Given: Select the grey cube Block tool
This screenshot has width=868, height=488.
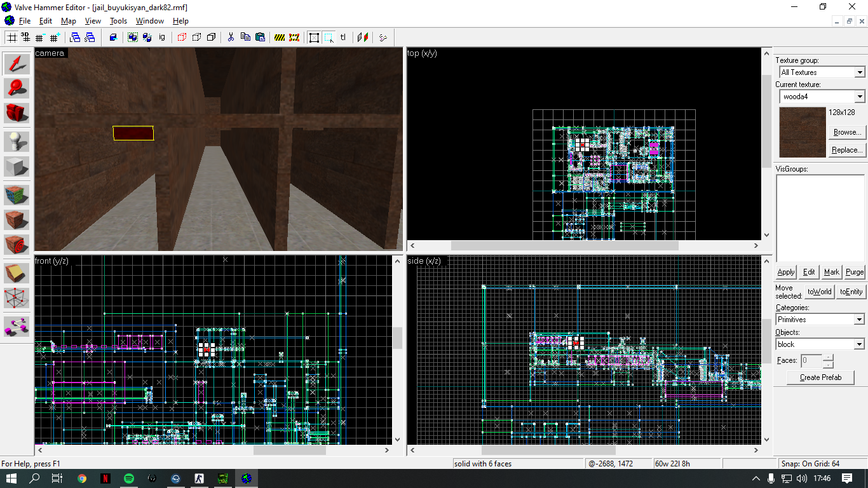Looking at the screenshot, I should 17,166.
